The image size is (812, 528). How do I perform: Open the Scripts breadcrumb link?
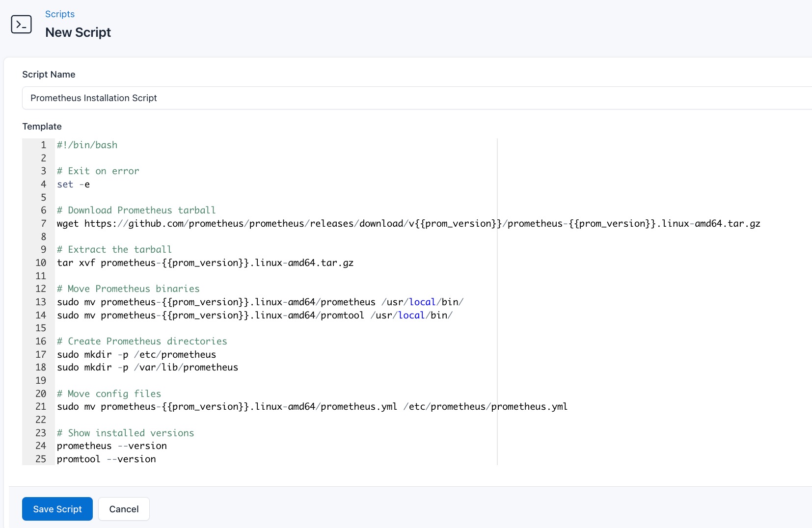[59, 14]
